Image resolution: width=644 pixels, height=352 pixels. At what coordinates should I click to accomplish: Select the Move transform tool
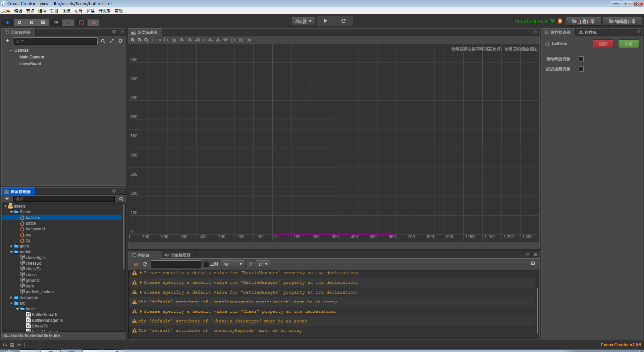tap(8, 23)
